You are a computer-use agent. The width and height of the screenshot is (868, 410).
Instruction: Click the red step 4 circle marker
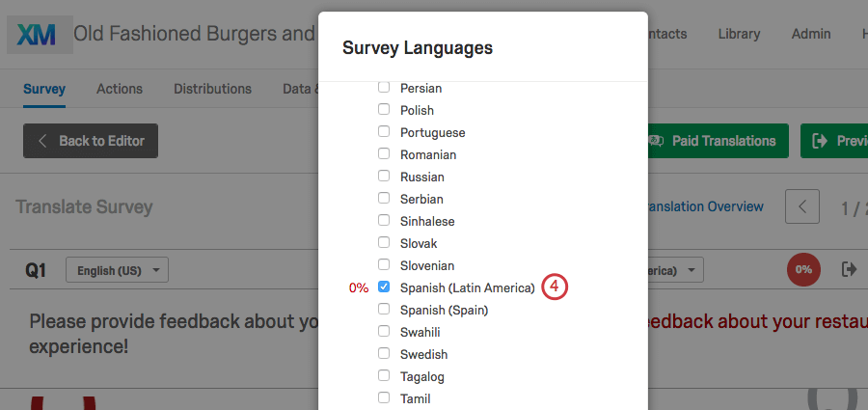555,287
